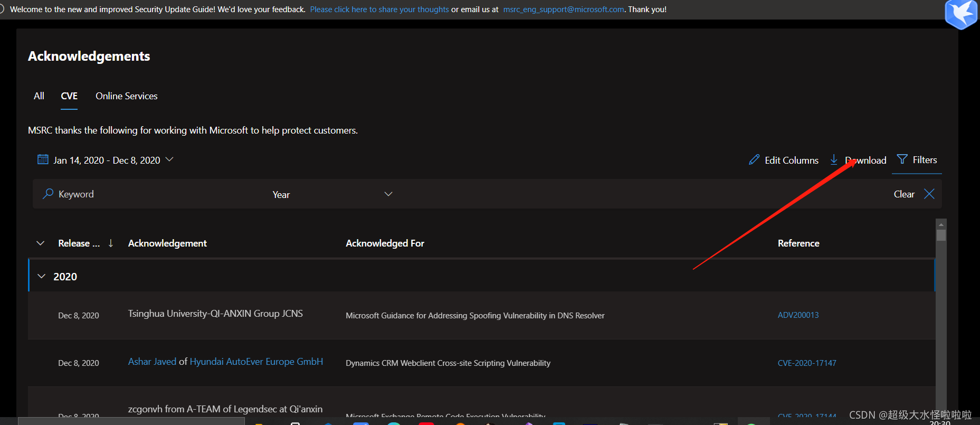Viewport: 980px width, 425px height.
Task: Click the Filters funnel icon
Action: (902, 159)
